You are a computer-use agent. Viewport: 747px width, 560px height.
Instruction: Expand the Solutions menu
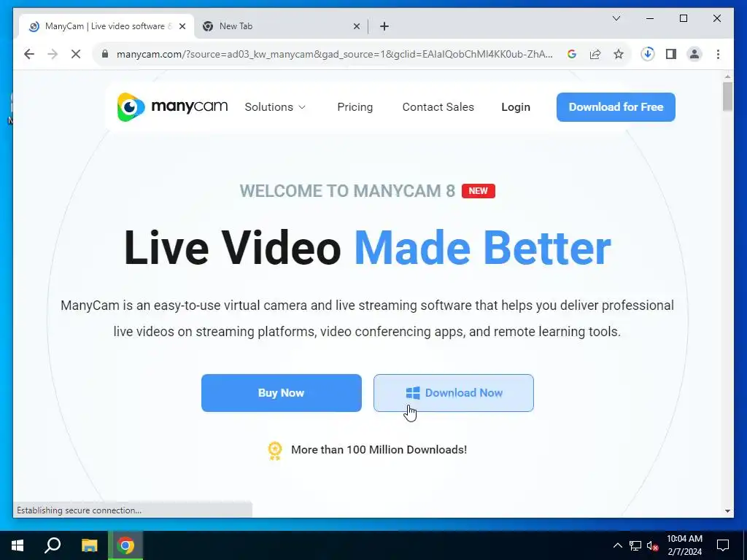click(275, 107)
